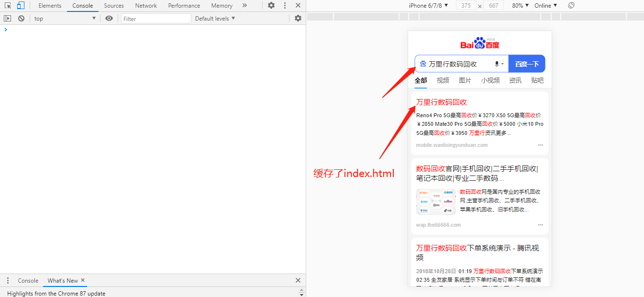Screen dimensions: 644x297
Task: Edit the viewport width field 375
Action: 466,6
